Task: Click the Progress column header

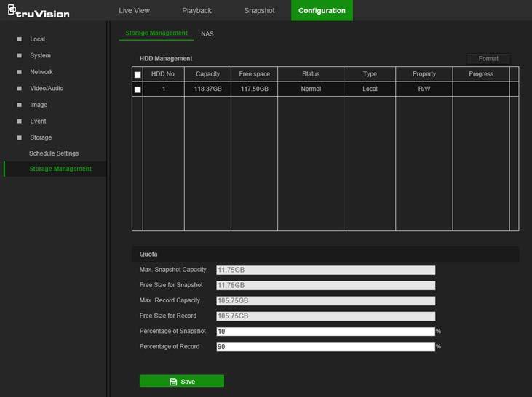Action: click(x=481, y=74)
